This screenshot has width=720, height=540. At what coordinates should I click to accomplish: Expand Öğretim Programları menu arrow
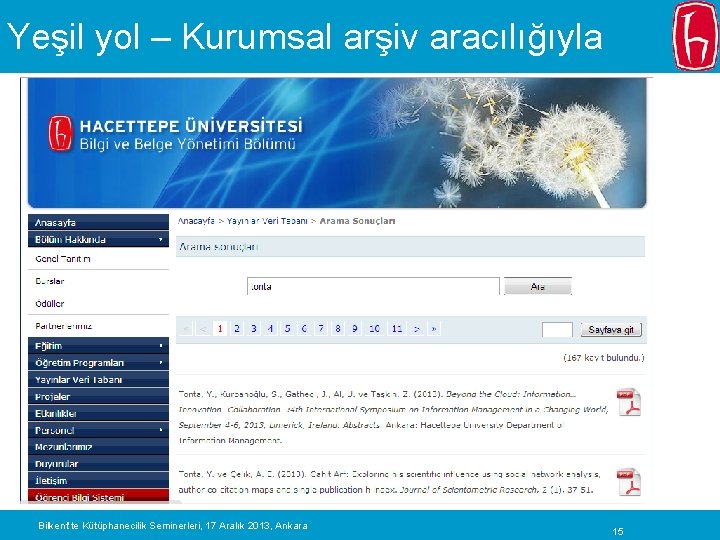(x=161, y=363)
